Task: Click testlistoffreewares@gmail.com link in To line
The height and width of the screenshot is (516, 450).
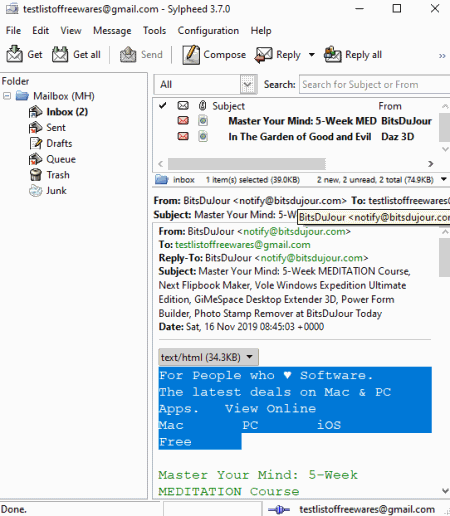Action: pyautogui.click(x=243, y=245)
